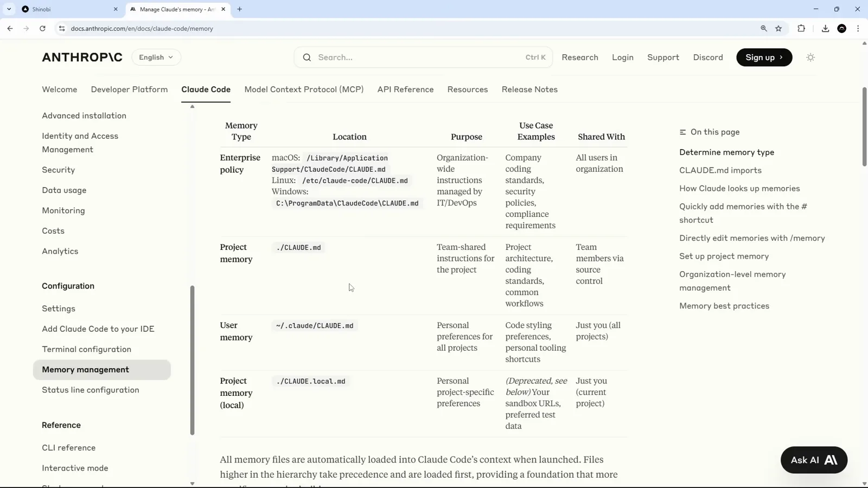
Task: Click the browser back arrow
Action: 10,28
